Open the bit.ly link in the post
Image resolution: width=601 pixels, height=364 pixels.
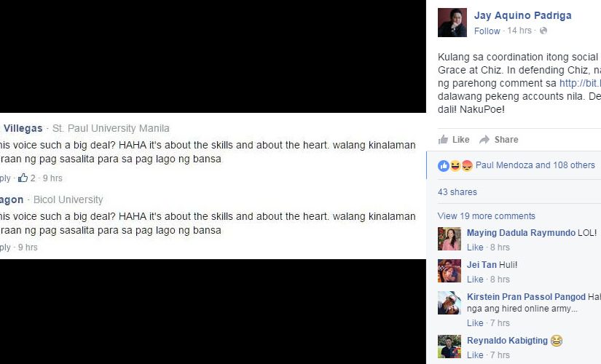point(580,83)
